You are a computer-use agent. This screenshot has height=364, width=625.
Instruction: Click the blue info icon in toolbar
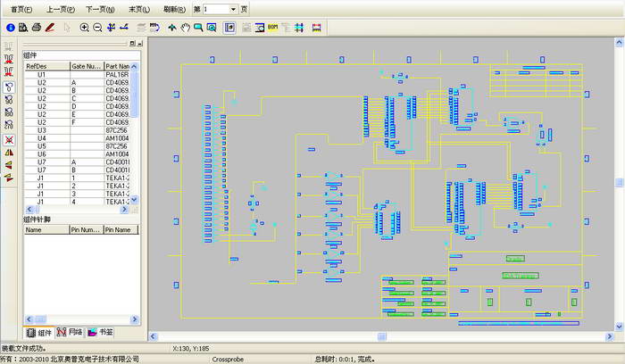9,28
